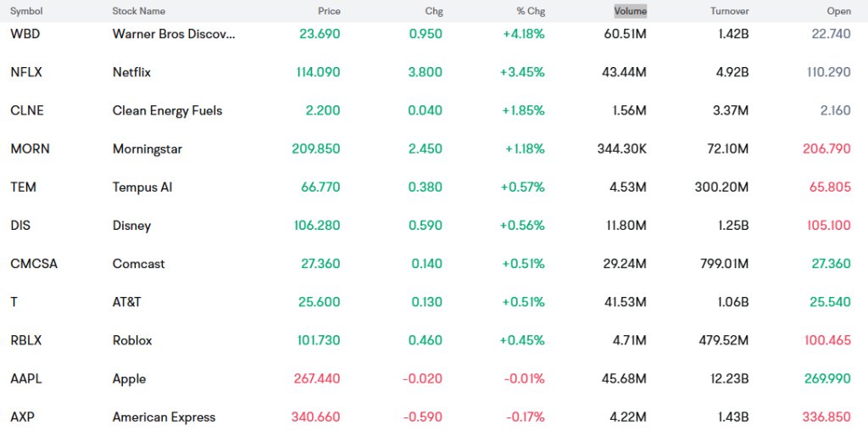
Task: Open the American Express stock
Action: [x=164, y=417]
